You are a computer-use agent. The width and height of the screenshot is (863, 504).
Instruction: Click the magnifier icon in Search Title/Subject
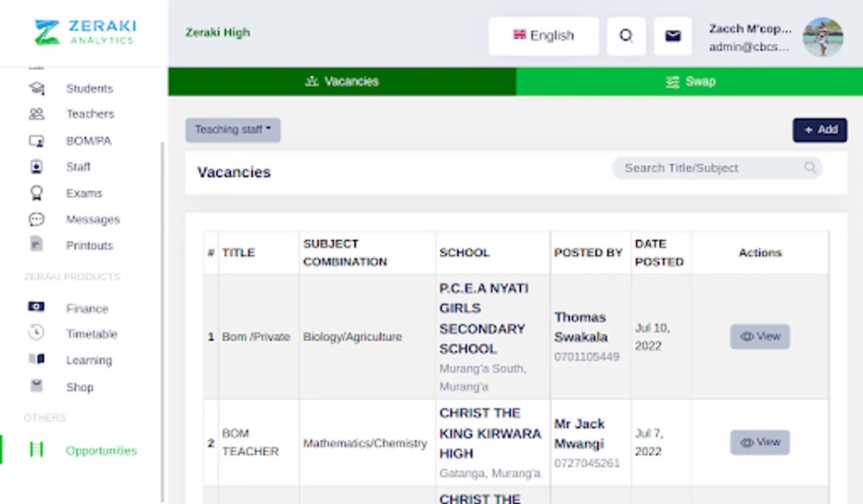pyautogui.click(x=810, y=167)
